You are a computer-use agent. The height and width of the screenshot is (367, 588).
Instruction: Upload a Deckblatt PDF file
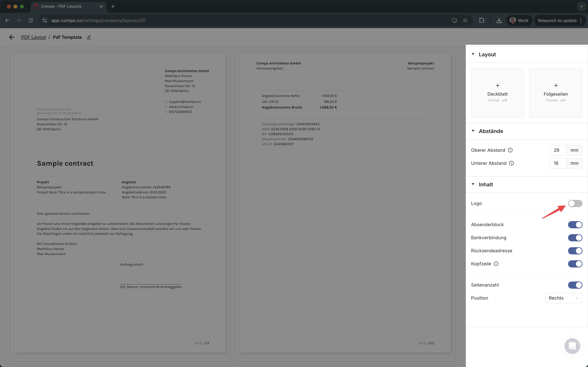click(497, 93)
